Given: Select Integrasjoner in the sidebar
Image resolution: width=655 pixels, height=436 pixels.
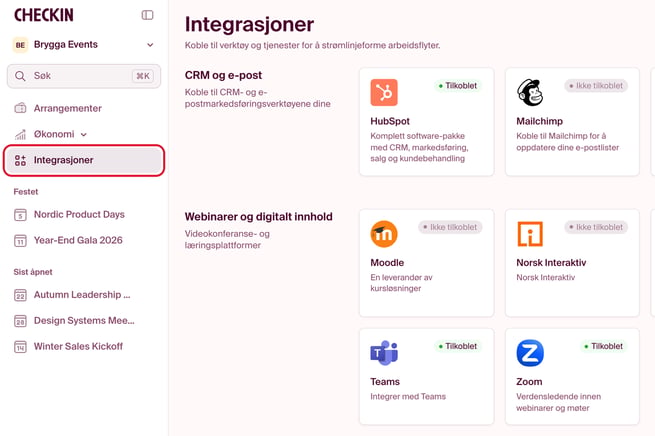Looking at the screenshot, I should 84,160.
